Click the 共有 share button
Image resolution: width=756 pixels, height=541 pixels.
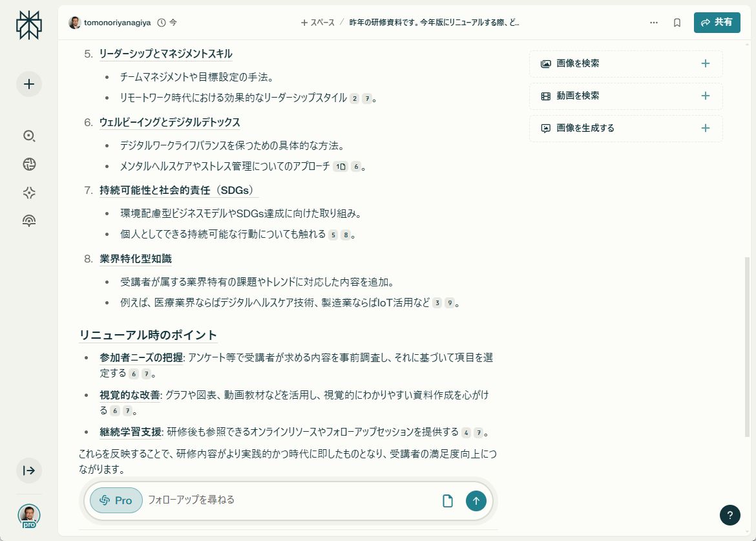tap(717, 23)
